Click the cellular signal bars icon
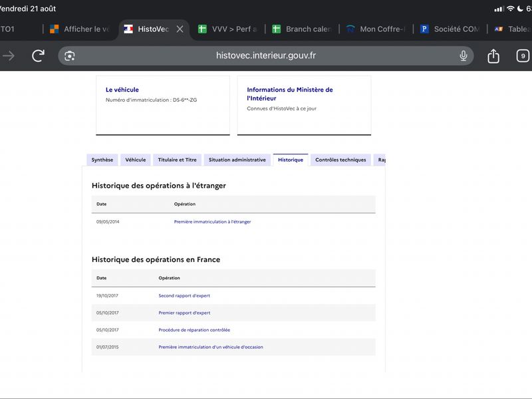The width and height of the screenshot is (532, 399). [499, 9]
